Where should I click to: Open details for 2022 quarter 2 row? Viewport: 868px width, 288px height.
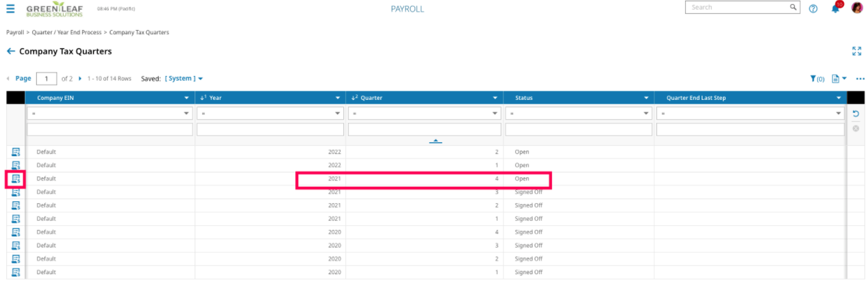point(16,152)
